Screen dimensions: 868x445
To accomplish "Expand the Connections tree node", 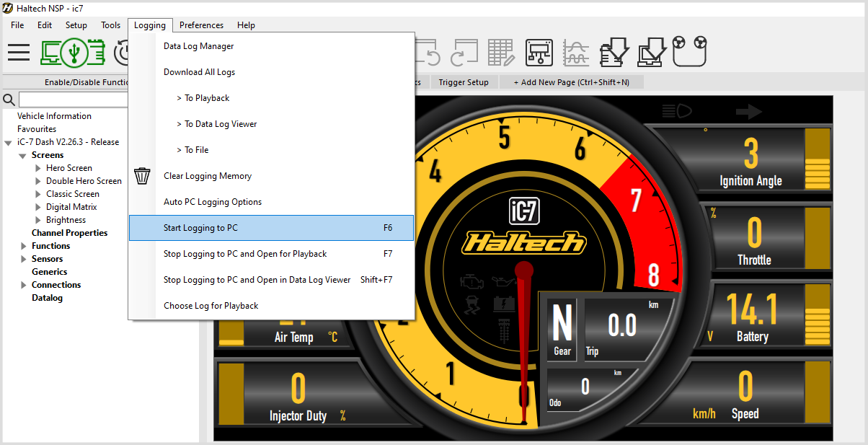I will pos(24,286).
